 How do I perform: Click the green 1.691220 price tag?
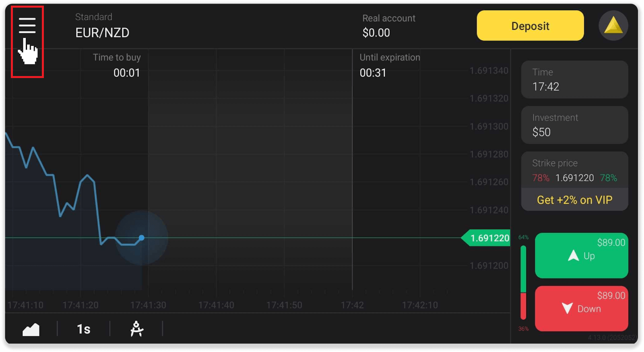pos(489,238)
